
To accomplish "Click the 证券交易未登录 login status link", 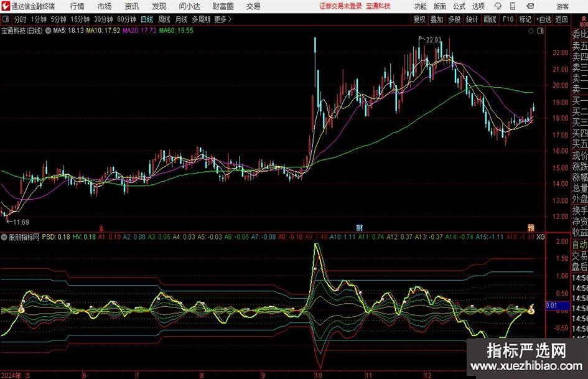I will (x=340, y=6).
